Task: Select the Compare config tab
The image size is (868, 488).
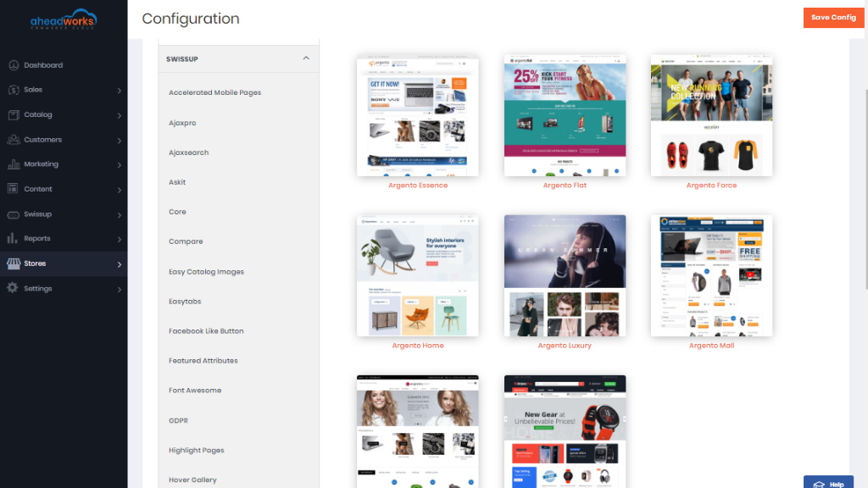Action: tap(186, 241)
